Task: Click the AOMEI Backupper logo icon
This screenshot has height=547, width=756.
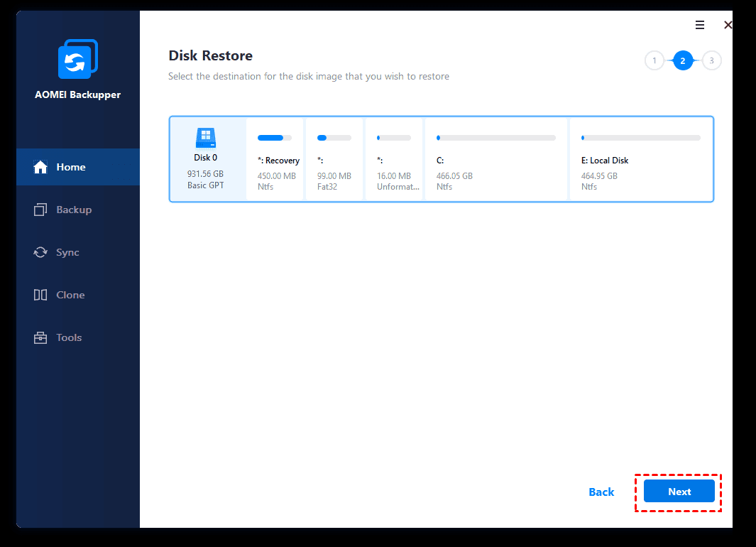Action: coord(78,59)
